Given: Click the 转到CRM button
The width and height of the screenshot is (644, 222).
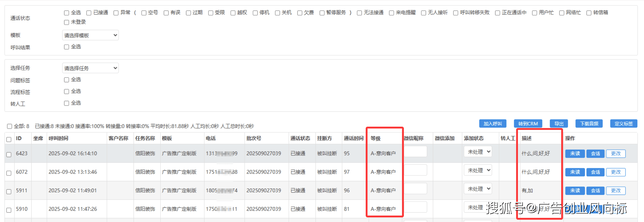Looking at the screenshot, I should (528, 124).
